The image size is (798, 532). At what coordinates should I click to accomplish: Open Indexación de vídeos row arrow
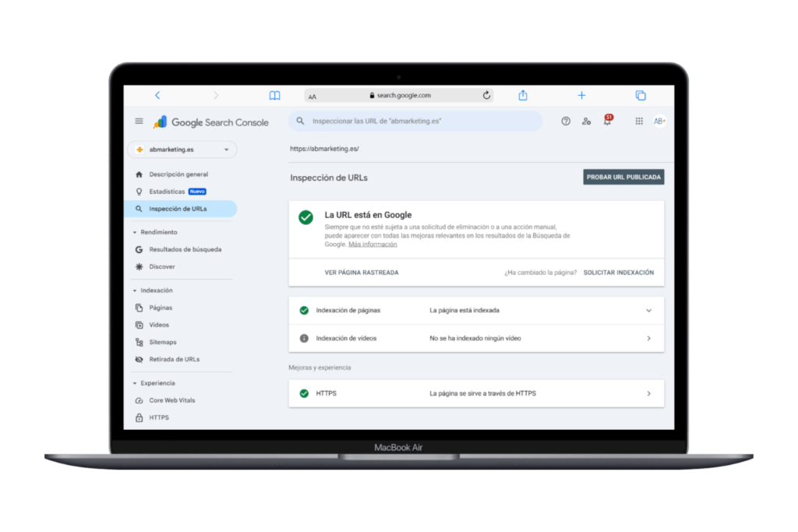pyautogui.click(x=649, y=338)
